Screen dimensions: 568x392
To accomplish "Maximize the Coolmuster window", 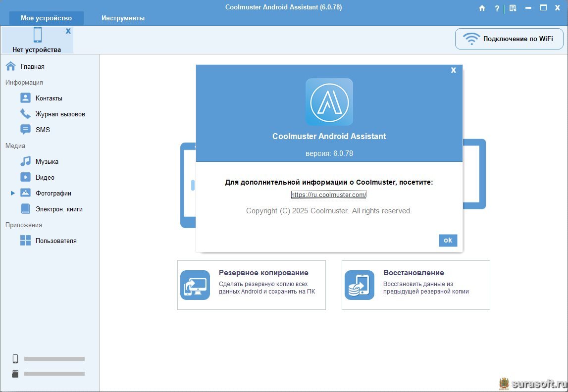I will pyautogui.click(x=543, y=7).
